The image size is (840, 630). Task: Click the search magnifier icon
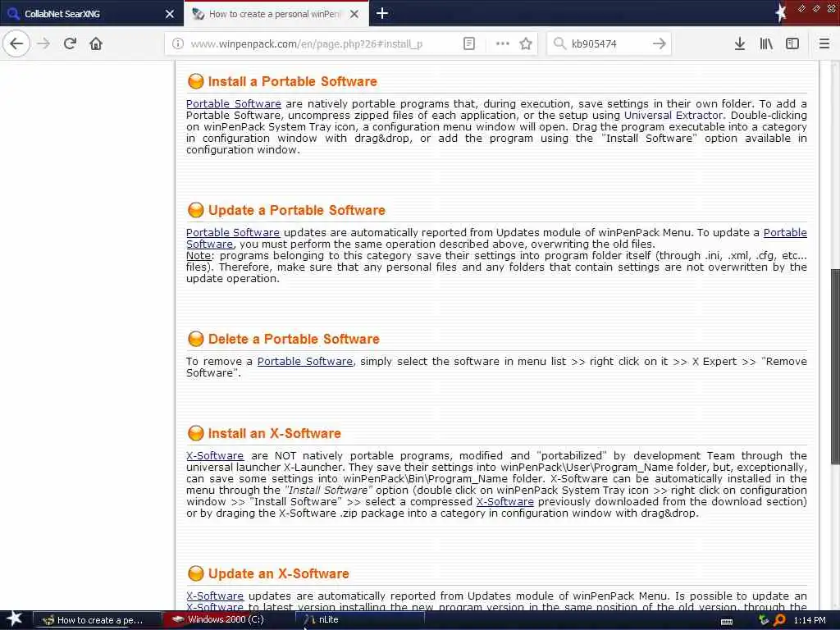559,43
